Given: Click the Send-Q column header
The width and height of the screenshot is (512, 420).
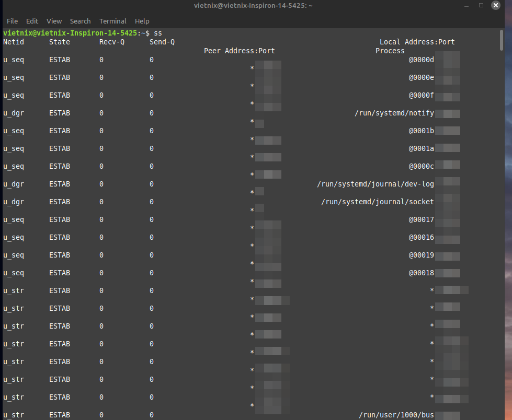Looking at the screenshot, I should [x=162, y=42].
